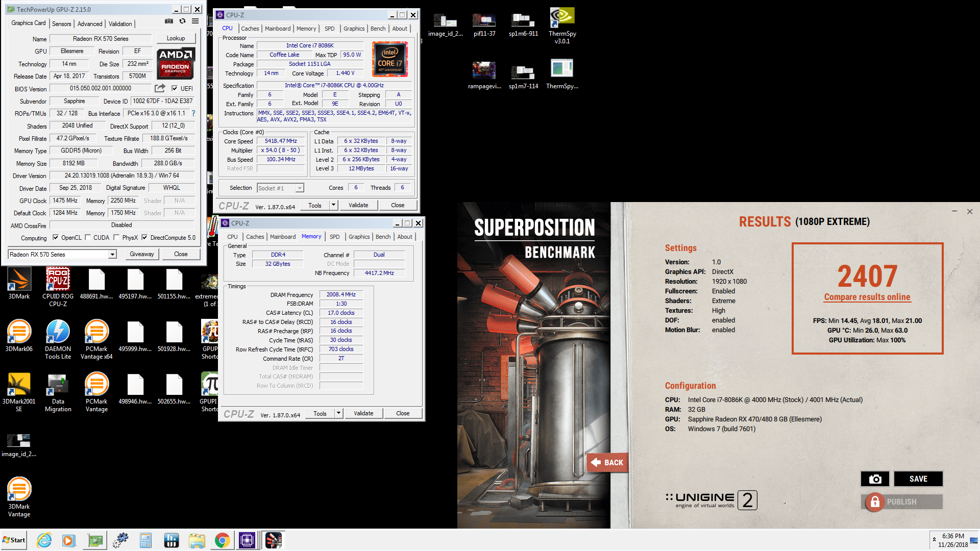Open the Calculator from the taskbar

(x=145, y=540)
